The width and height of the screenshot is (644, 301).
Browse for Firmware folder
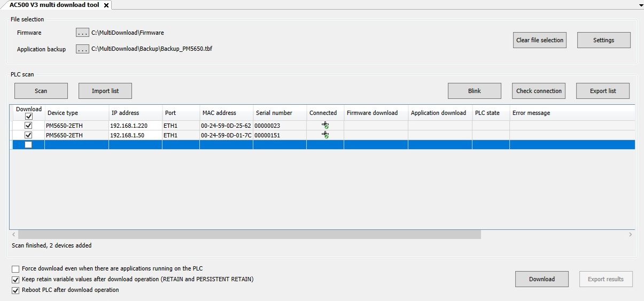pos(82,33)
